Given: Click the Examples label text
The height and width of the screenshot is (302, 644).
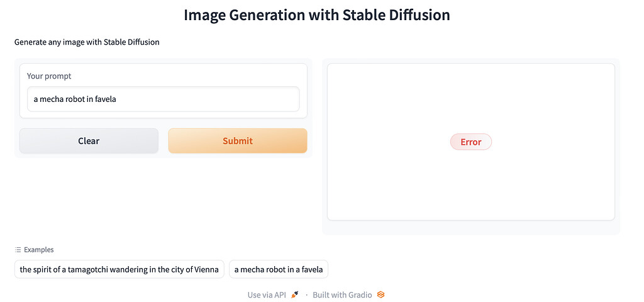Looking at the screenshot, I should 39,250.
